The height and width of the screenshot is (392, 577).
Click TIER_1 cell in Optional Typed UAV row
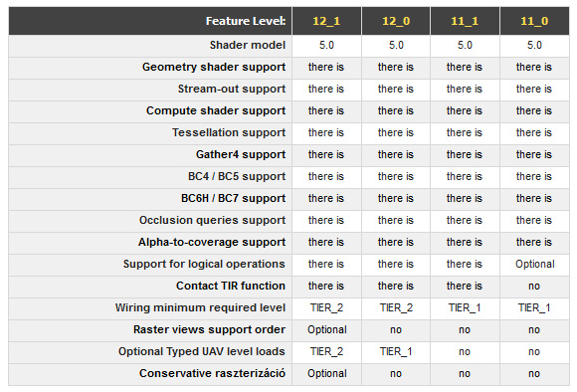(x=396, y=351)
